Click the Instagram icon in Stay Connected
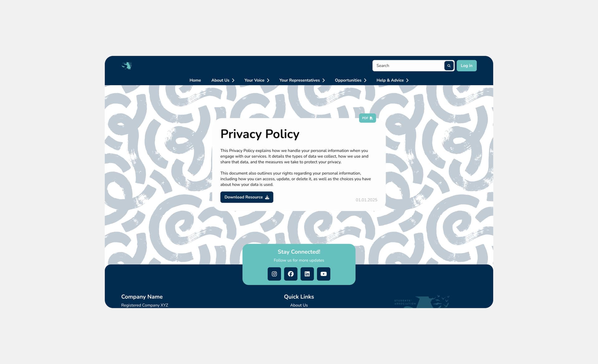Image resolution: width=598 pixels, height=364 pixels. click(274, 273)
